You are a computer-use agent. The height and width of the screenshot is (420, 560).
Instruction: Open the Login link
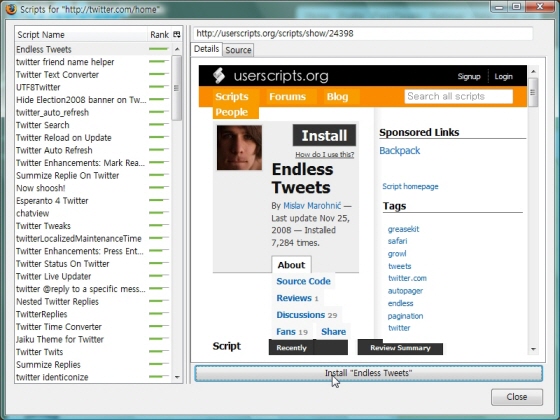pos(503,76)
